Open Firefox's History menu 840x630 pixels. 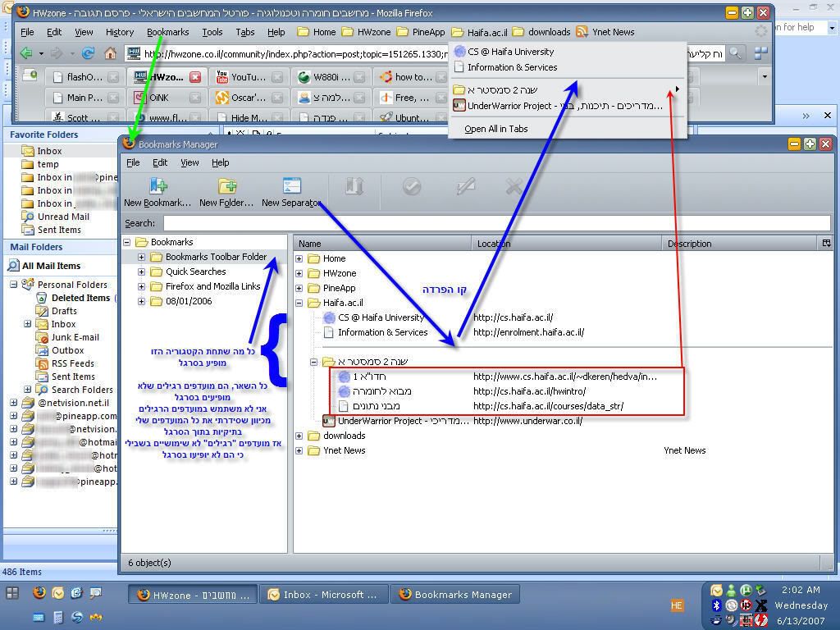pos(120,32)
